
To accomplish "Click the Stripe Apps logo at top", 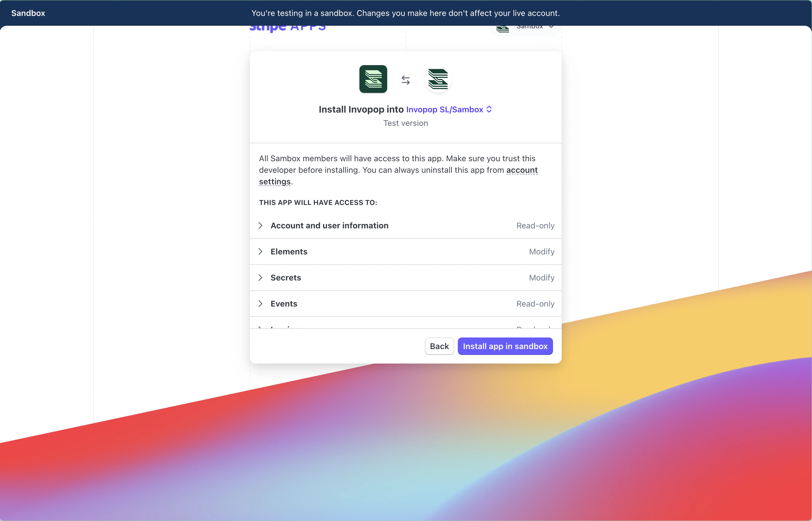I will click(287, 28).
